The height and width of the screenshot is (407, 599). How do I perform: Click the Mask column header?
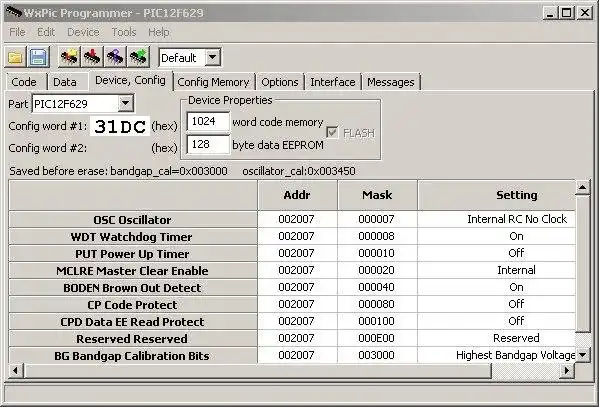pyautogui.click(x=377, y=195)
